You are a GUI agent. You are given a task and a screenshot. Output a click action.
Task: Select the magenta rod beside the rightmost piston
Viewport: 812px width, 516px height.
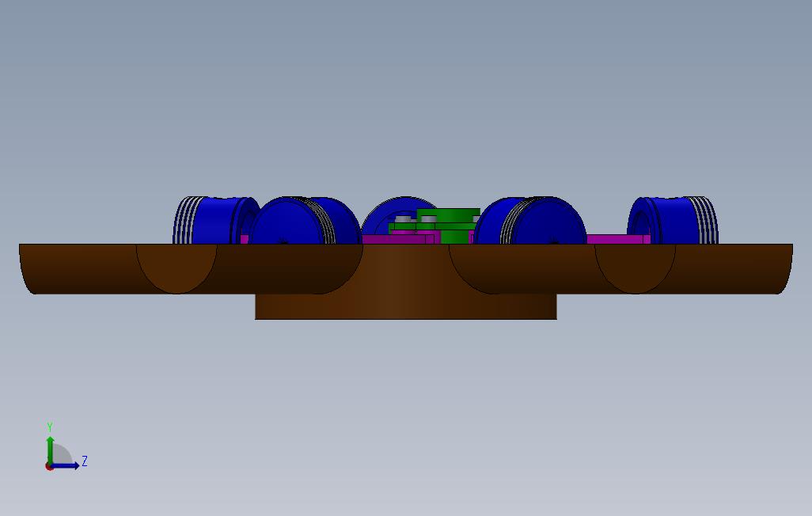(618, 239)
